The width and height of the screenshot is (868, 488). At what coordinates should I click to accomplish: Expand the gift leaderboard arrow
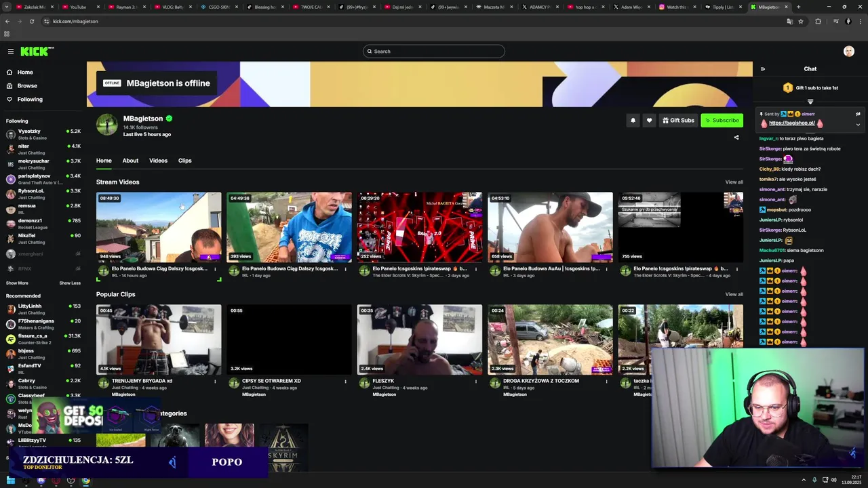(810, 102)
